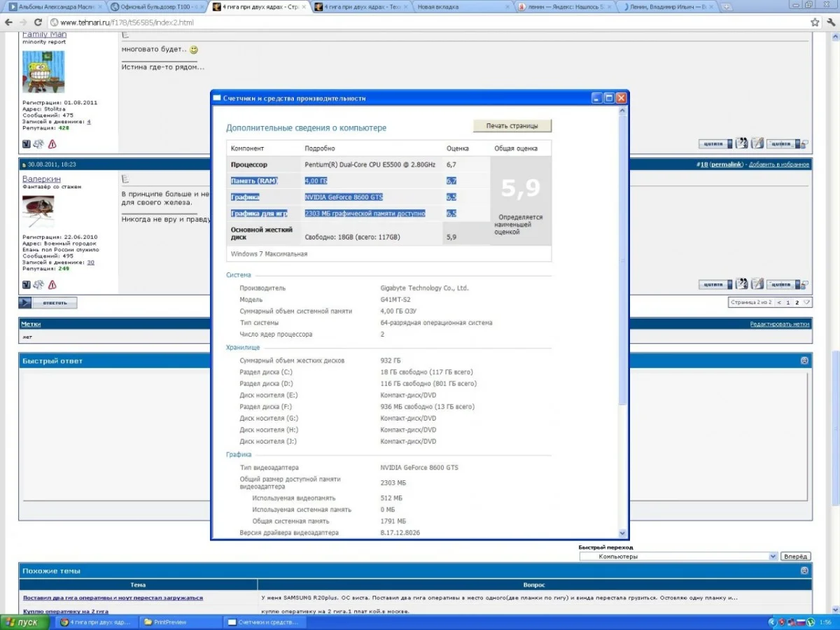Reload the page with refresh icon
Viewport: 840px width, 630px height.
click(37, 22)
